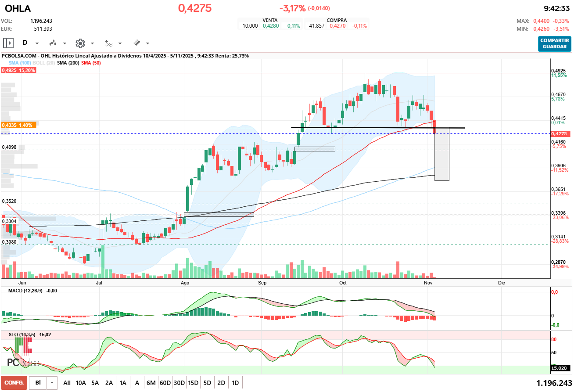Expand the settings dropdown arrow
This screenshot has height=392, width=578.
point(92,43)
